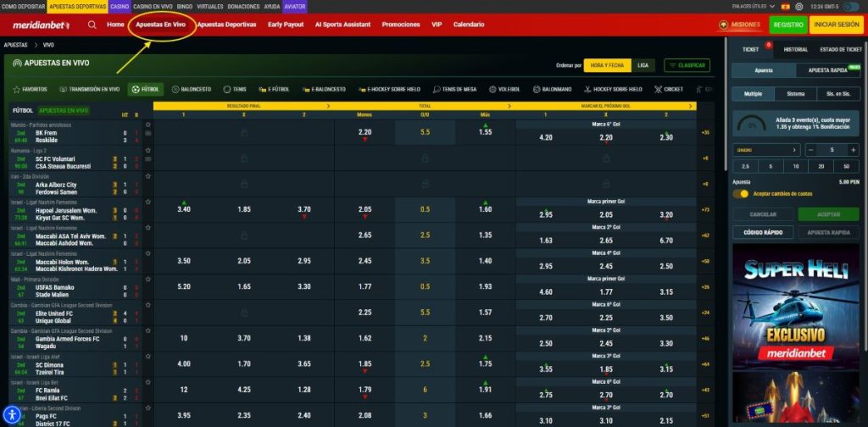Open the Promociones menu
This screenshot has width=868, height=427.
point(401,25)
